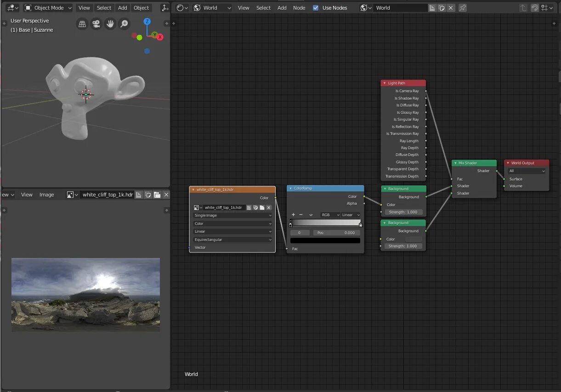Open image editor Image menu
The height and width of the screenshot is (392, 561).
47,195
